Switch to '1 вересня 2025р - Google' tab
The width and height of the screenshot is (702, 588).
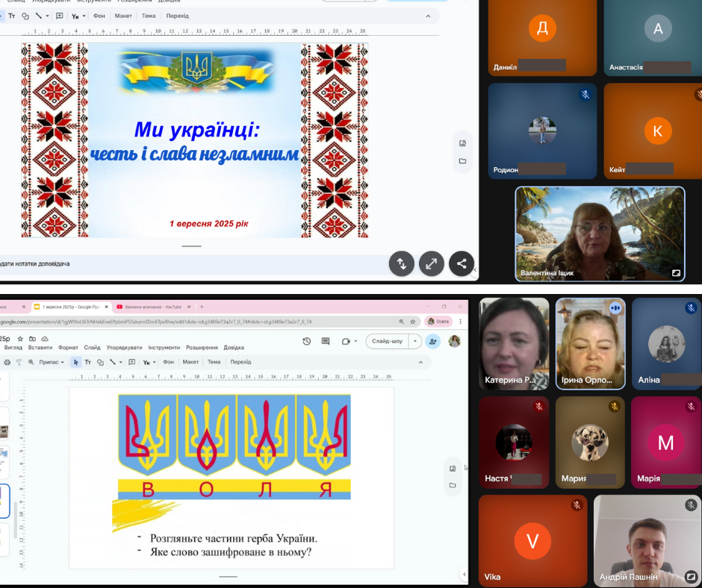71,307
